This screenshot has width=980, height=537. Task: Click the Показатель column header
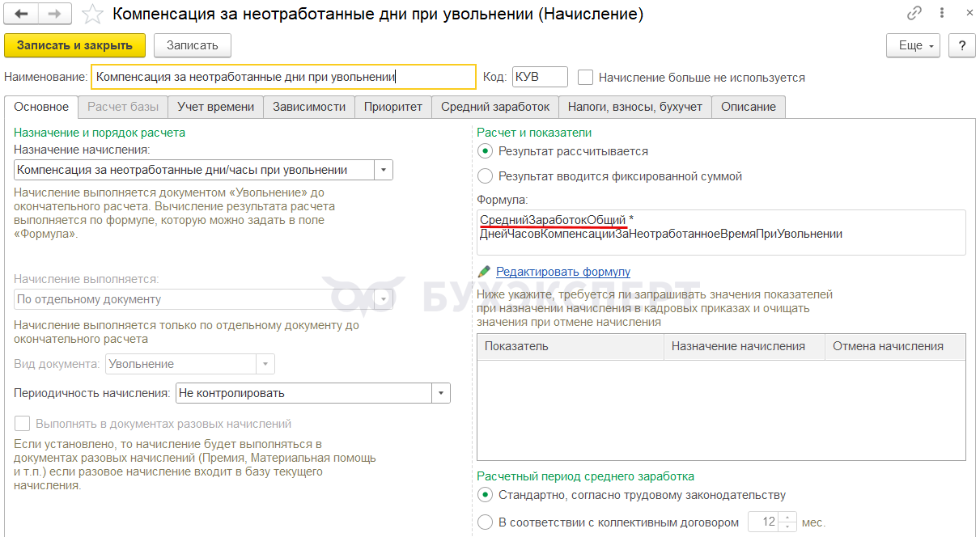click(571, 346)
